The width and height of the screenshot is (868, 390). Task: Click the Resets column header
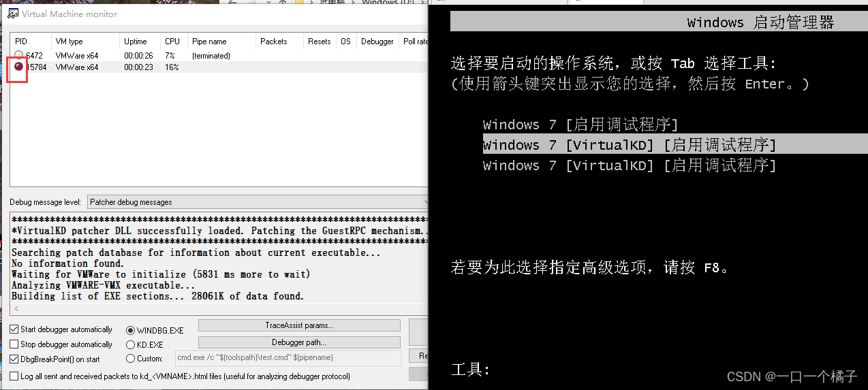(x=320, y=42)
